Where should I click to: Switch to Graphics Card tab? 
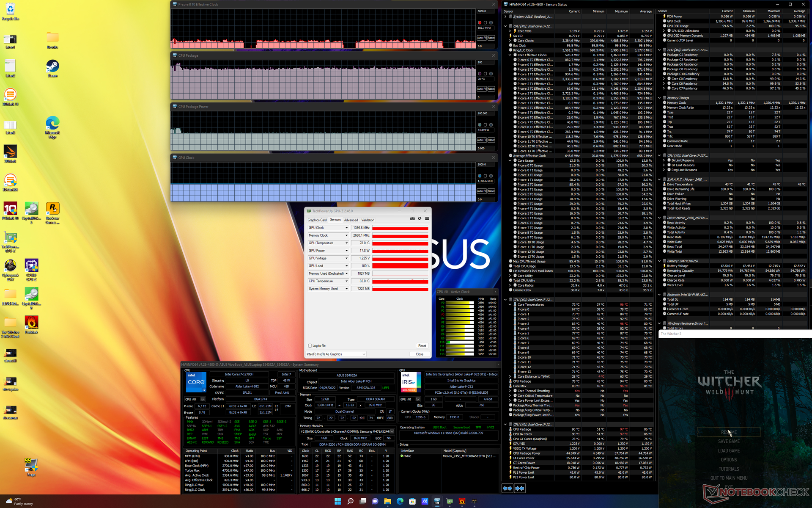pos(317,220)
